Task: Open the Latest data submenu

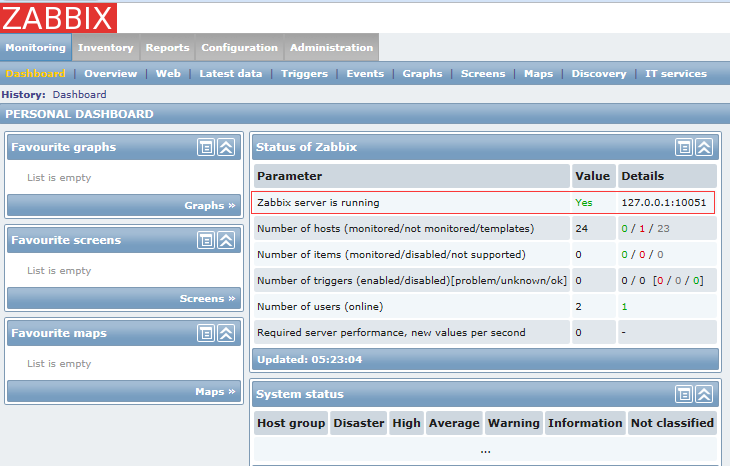Action: tap(230, 73)
